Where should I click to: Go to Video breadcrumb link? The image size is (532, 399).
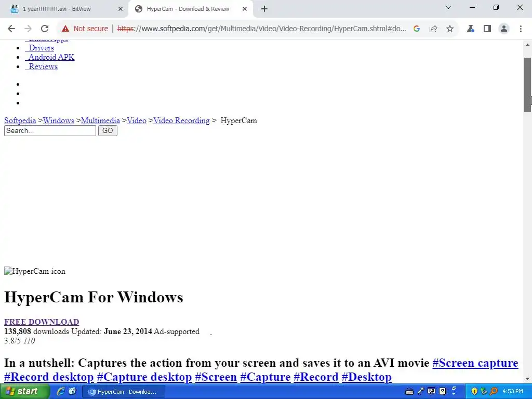point(137,121)
